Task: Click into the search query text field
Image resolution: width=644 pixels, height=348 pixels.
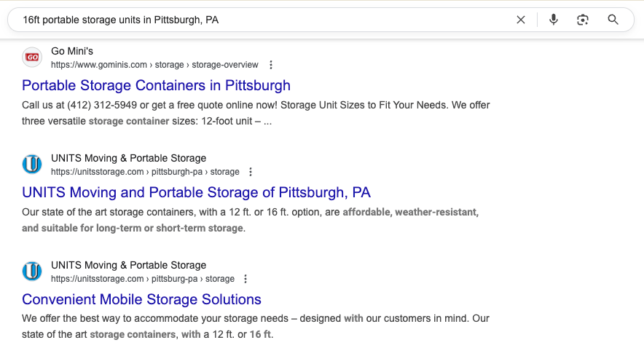Action: 255,20
